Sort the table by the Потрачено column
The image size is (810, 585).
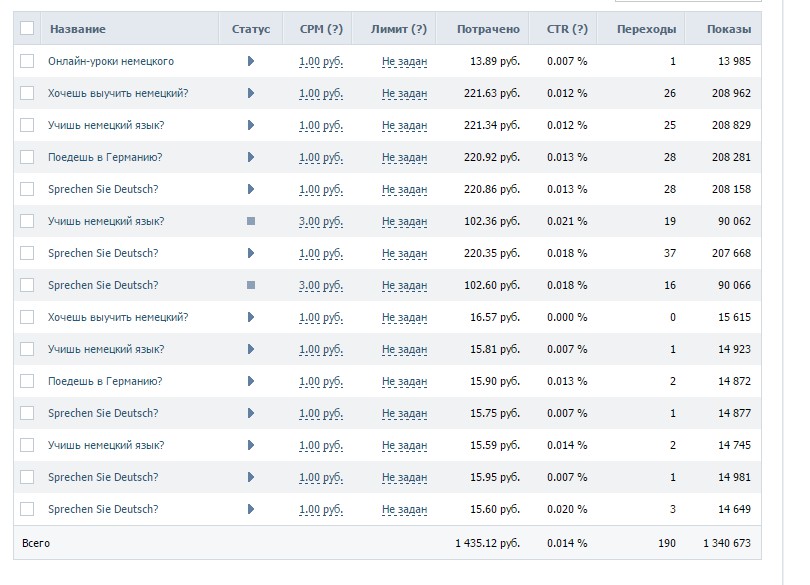coord(488,29)
